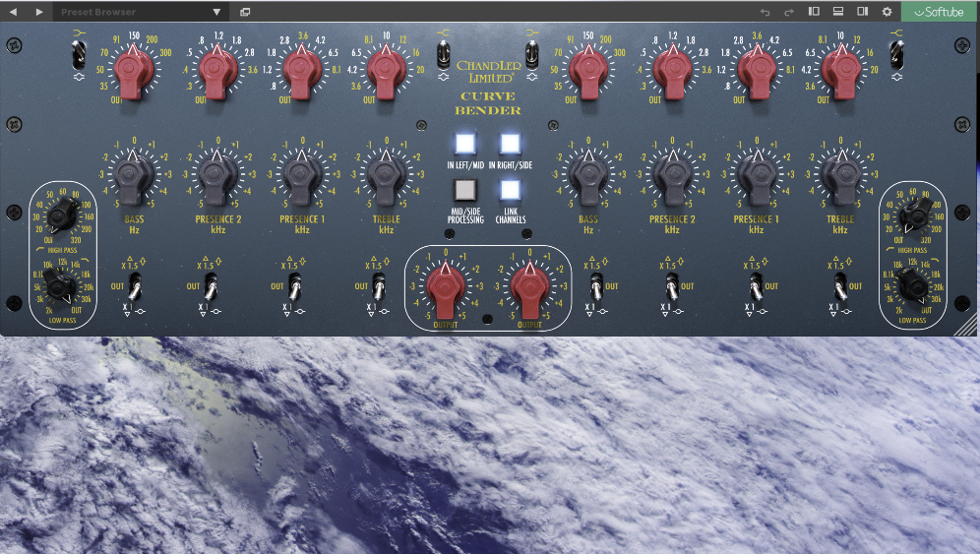The height and width of the screenshot is (554, 980).
Task: Flip left channel treble shelf/bell switch
Action: click(x=443, y=55)
